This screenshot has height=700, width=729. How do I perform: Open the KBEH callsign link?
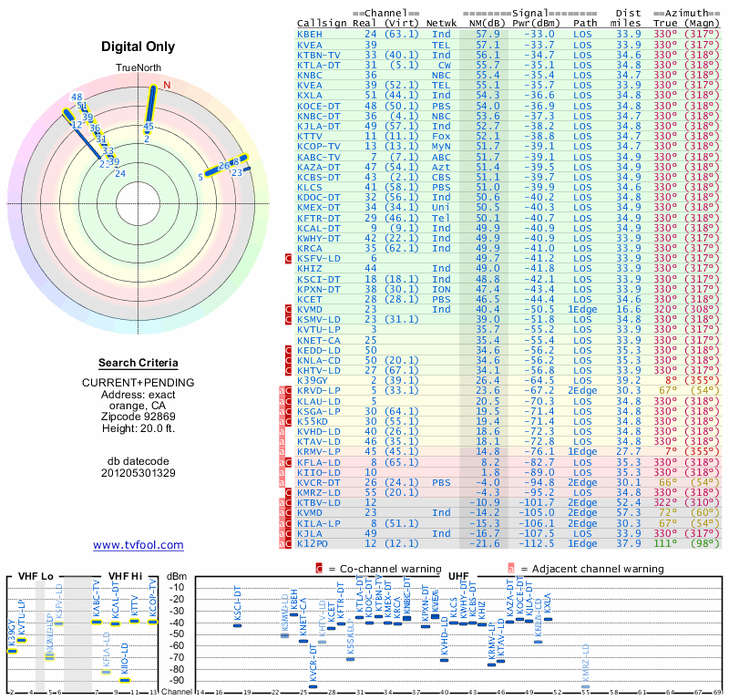(x=310, y=34)
